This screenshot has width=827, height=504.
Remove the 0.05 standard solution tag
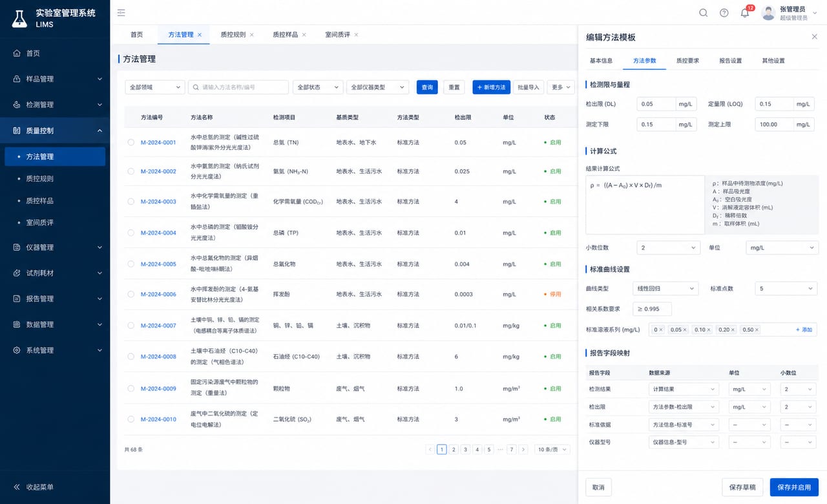[686, 330]
